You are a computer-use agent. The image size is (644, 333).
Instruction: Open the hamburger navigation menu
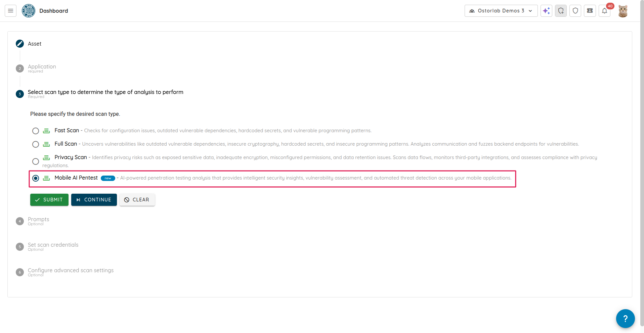(10, 11)
